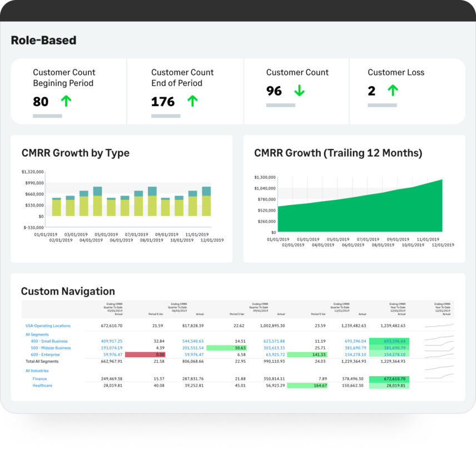Click the gray bar under Customer Loss value

click(382, 105)
